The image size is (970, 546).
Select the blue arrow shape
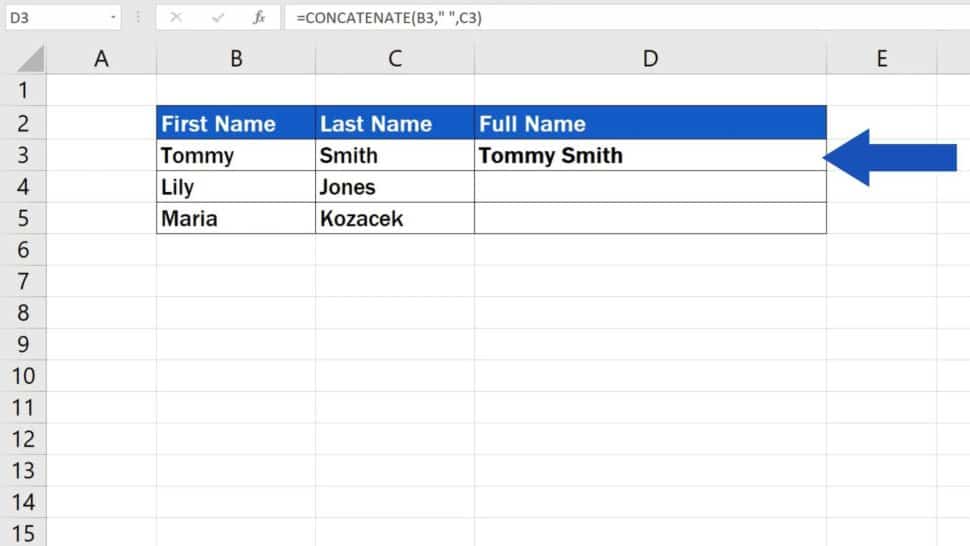pos(892,157)
